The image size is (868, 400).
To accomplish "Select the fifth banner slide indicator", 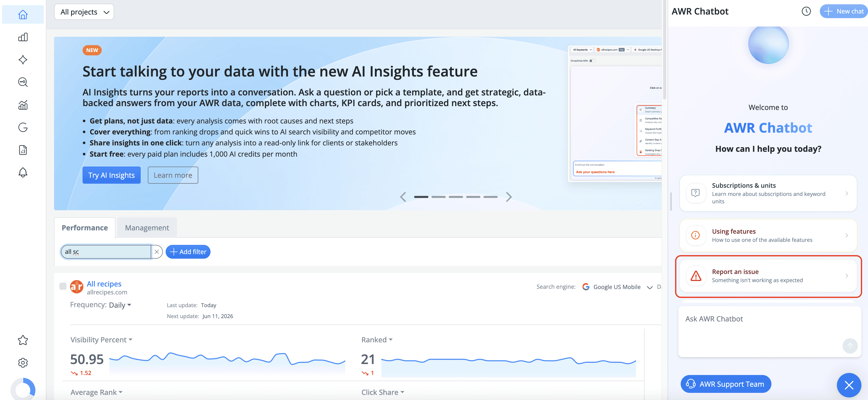I will 490,197.
